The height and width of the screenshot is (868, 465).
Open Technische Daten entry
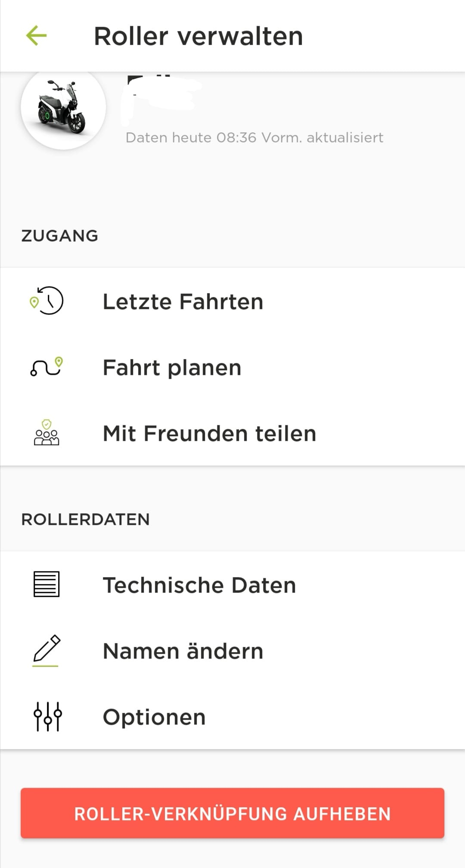(199, 585)
